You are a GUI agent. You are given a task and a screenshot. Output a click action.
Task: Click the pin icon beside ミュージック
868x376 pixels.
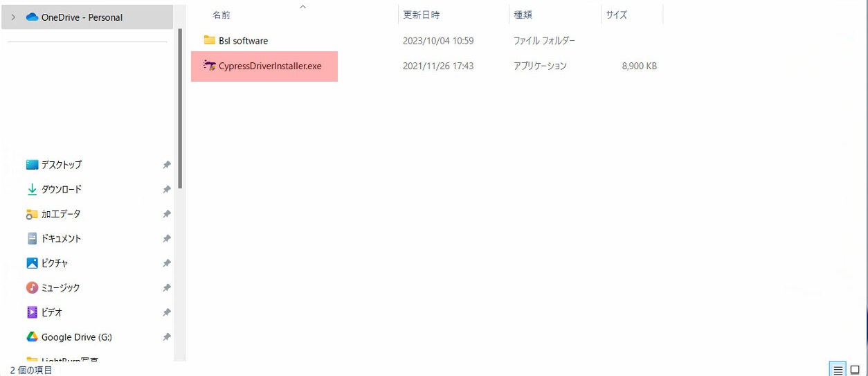coord(167,287)
